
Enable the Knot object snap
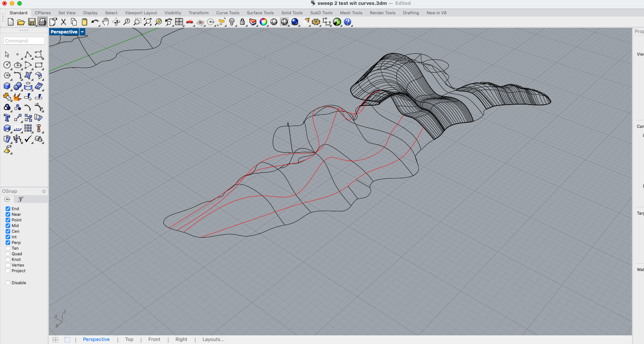[8, 259]
